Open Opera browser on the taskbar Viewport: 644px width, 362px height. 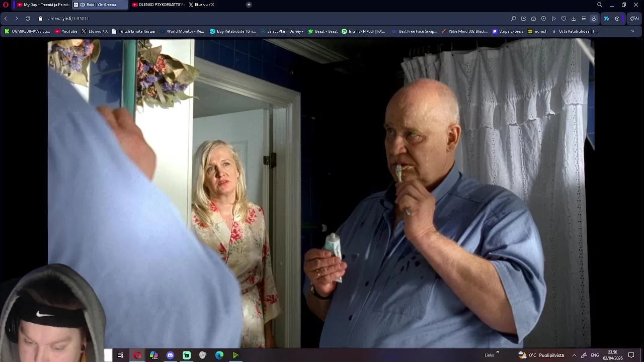(x=137, y=355)
